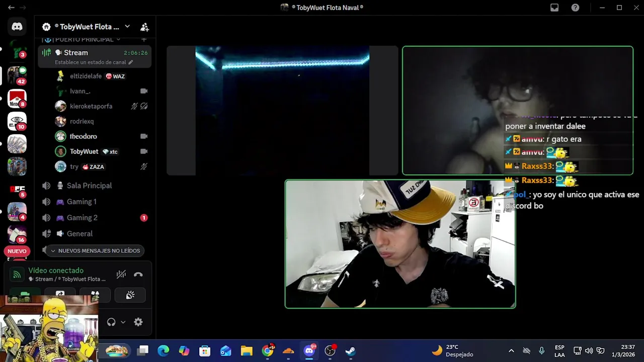Edit channel status pencil under Stream
The image size is (644, 362).
[131, 62]
